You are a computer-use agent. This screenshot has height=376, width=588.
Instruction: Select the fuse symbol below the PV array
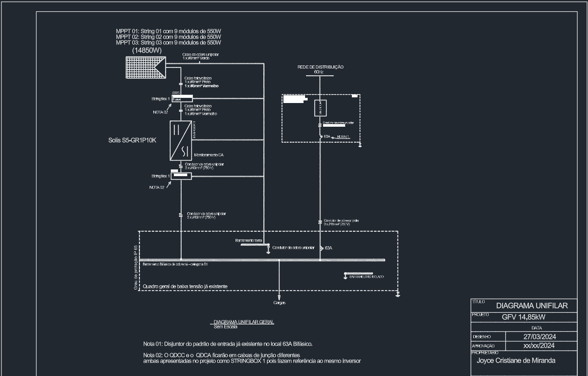pos(181,83)
